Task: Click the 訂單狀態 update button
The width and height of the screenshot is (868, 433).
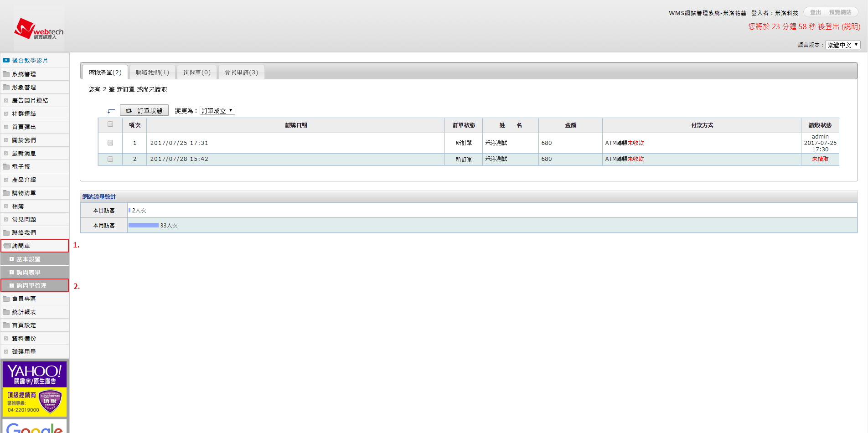Action: [x=144, y=110]
